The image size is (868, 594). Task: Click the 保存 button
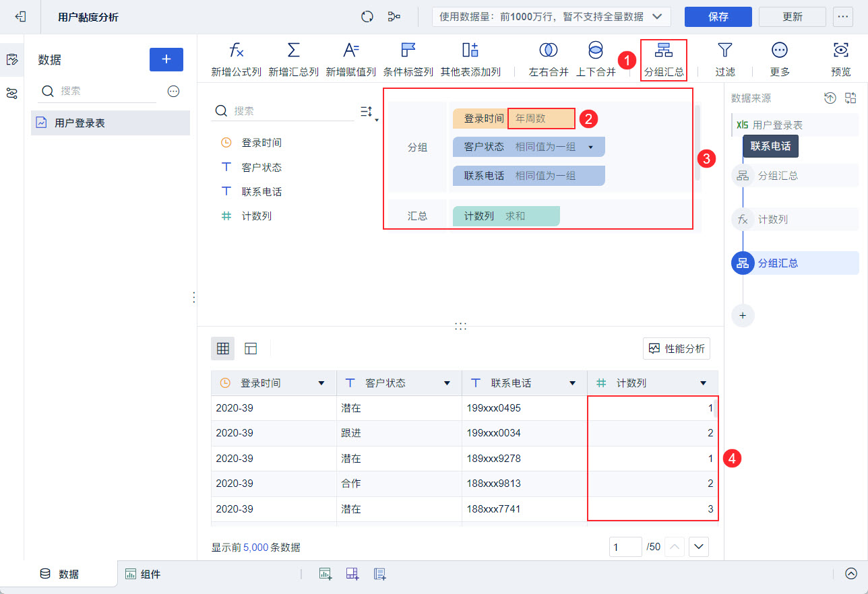tap(718, 17)
